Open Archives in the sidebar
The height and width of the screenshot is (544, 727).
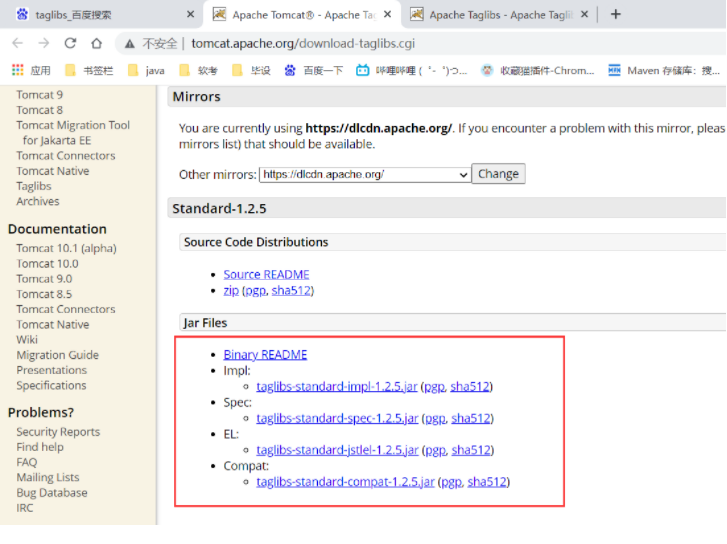coord(38,201)
